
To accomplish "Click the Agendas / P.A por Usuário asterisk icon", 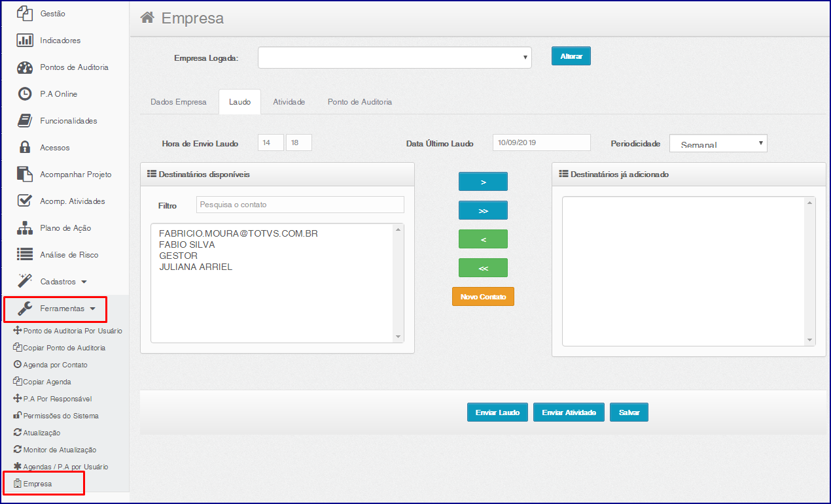I will 18,467.
